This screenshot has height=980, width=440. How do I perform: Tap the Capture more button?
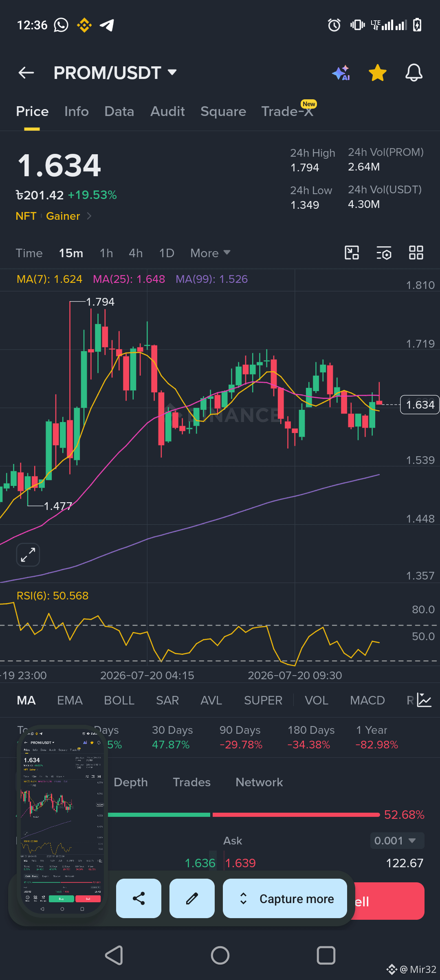coord(285,898)
